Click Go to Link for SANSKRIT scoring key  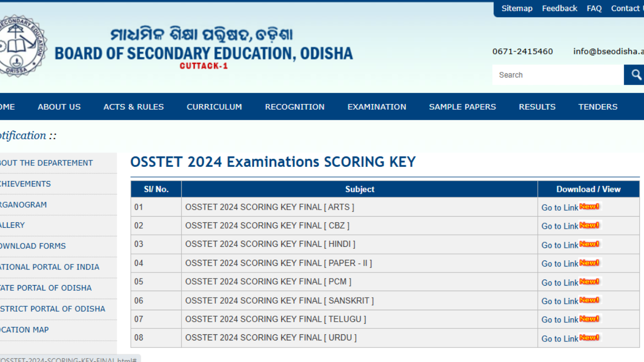coord(559,301)
